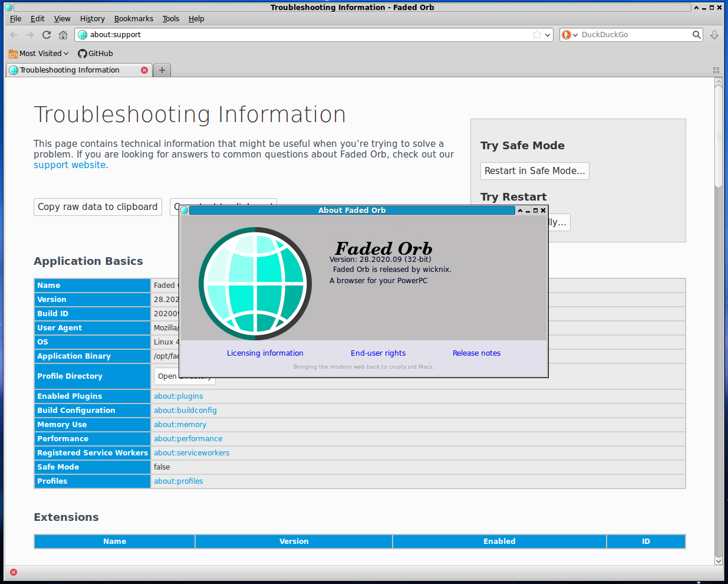
Task: Go back with the back arrow
Action: tap(14, 35)
